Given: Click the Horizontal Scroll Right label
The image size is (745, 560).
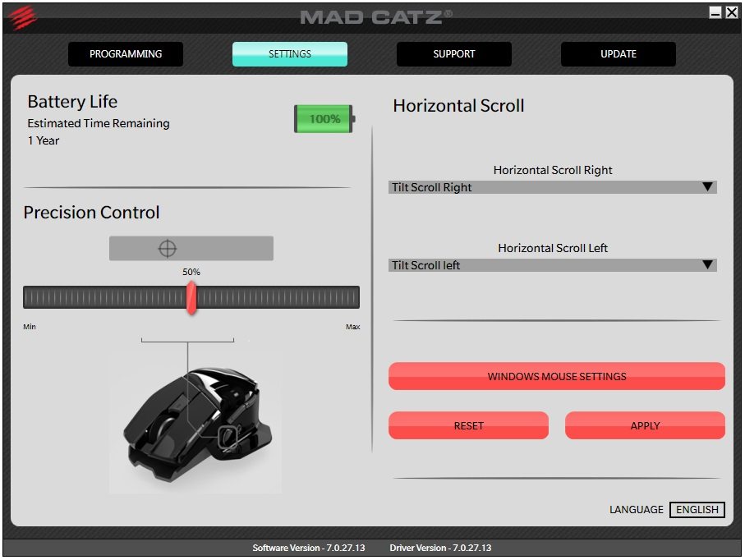Looking at the screenshot, I should (x=553, y=170).
